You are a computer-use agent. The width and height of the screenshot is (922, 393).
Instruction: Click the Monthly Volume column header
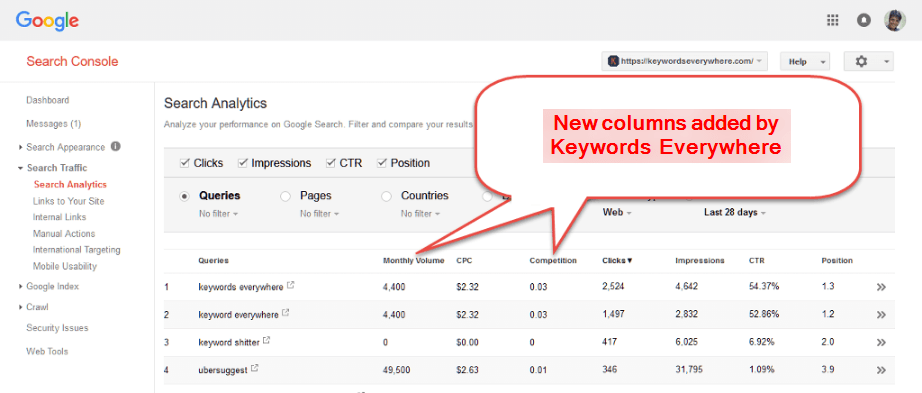(413, 260)
